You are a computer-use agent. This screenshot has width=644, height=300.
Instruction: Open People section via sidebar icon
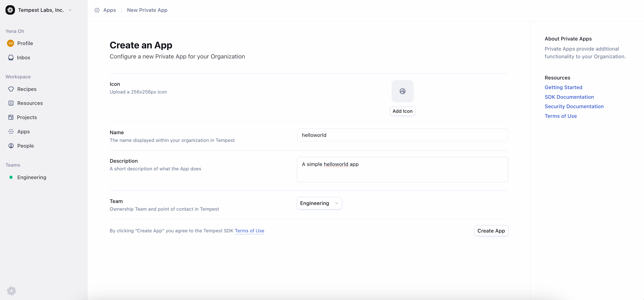coord(11,145)
